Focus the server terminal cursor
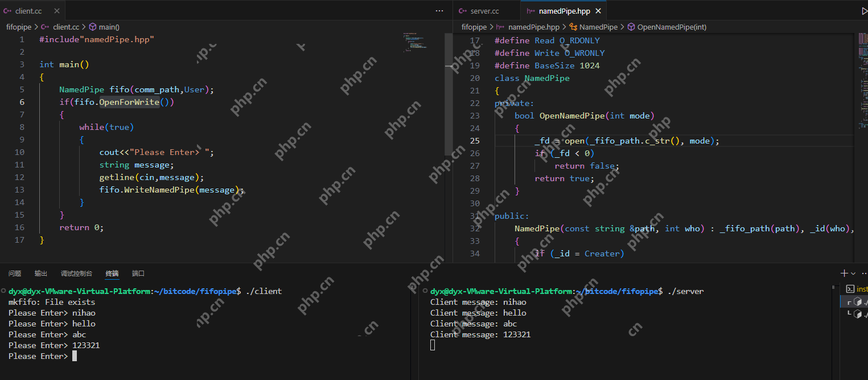 click(x=433, y=345)
